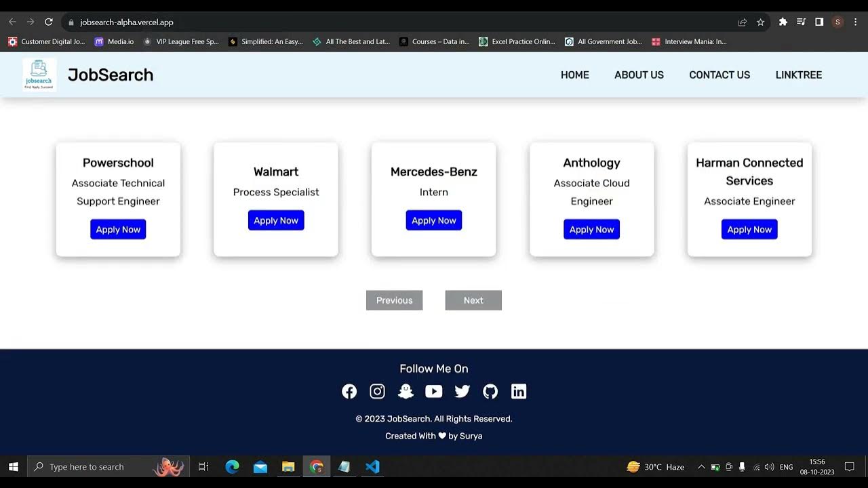This screenshot has height=488, width=868.
Task: Open the 30°C Haze weather widget
Action: click(655, 467)
